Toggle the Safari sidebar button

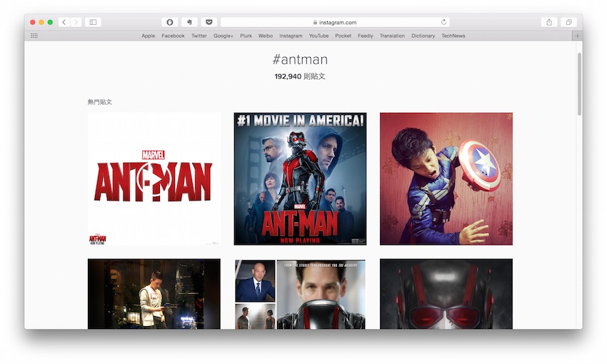click(93, 22)
